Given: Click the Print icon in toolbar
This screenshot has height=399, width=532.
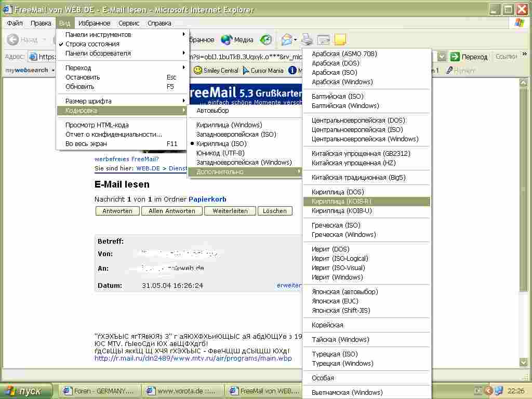Looking at the screenshot, I should pos(307,39).
